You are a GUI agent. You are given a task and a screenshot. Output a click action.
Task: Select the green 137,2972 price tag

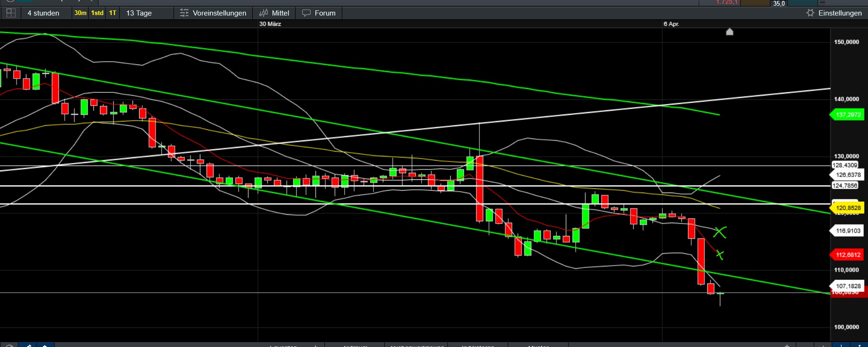coord(848,114)
